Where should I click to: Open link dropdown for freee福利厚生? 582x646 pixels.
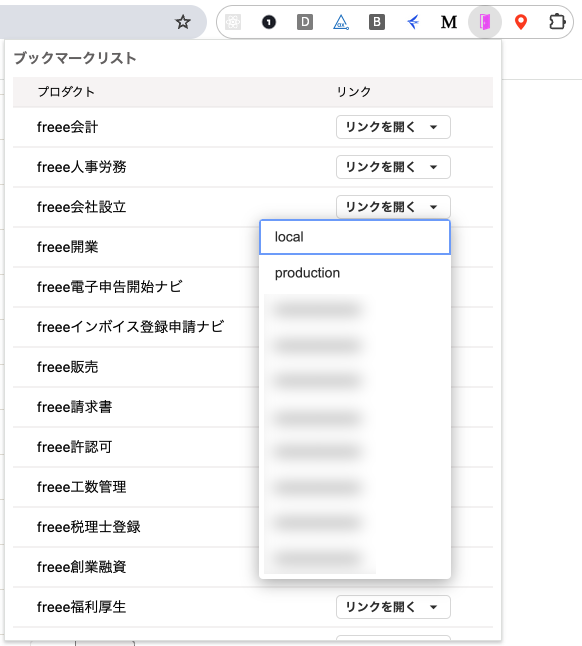(x=393, y=607)
